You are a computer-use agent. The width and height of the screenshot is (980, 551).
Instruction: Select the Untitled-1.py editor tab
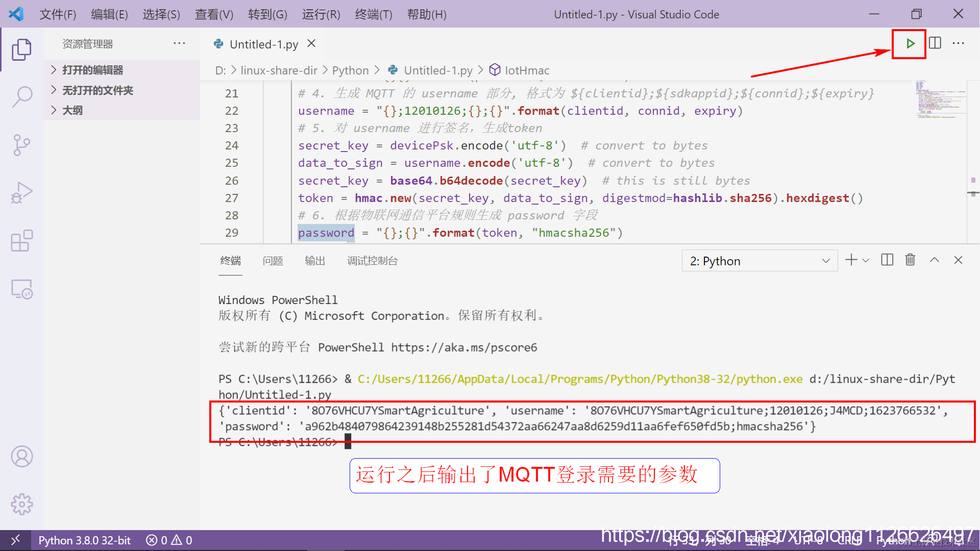(263, 44)
